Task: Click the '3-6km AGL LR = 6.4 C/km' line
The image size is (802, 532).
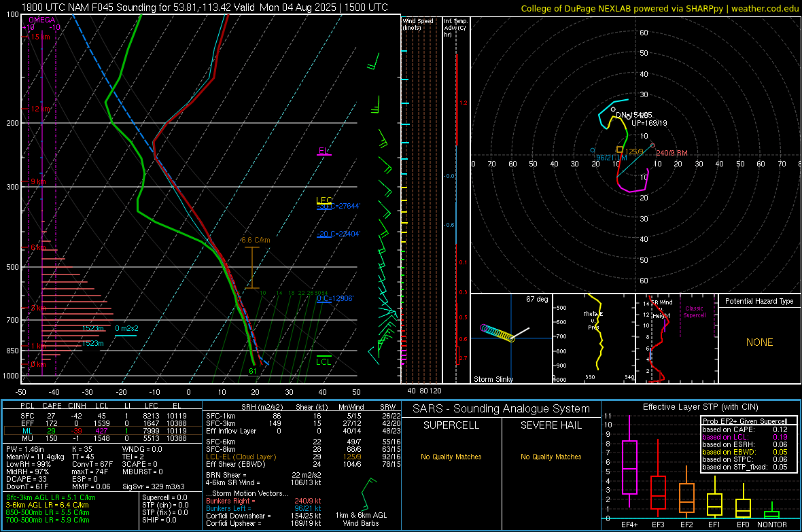Action: [x=47, y=505]
